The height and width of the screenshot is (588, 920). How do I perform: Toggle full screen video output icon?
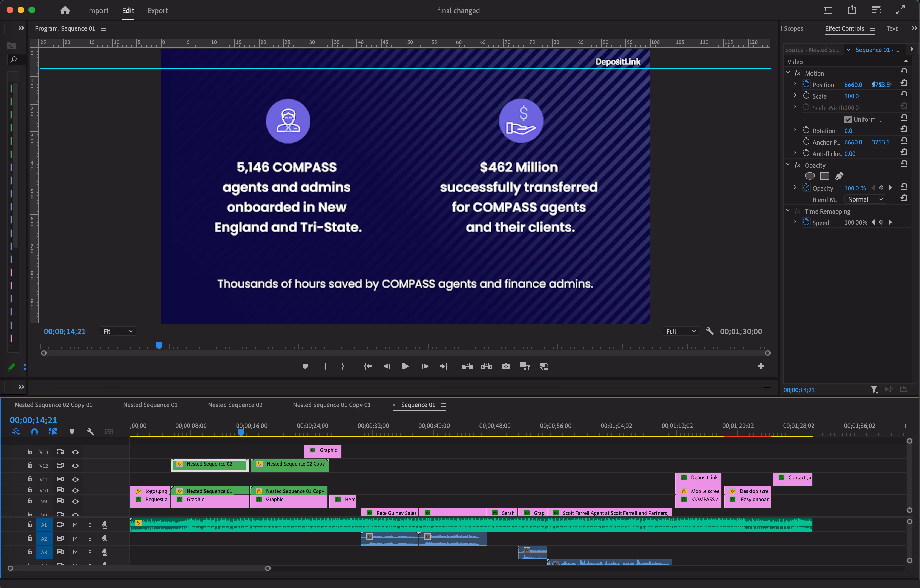pyautogui.click(x=900, y=10)
